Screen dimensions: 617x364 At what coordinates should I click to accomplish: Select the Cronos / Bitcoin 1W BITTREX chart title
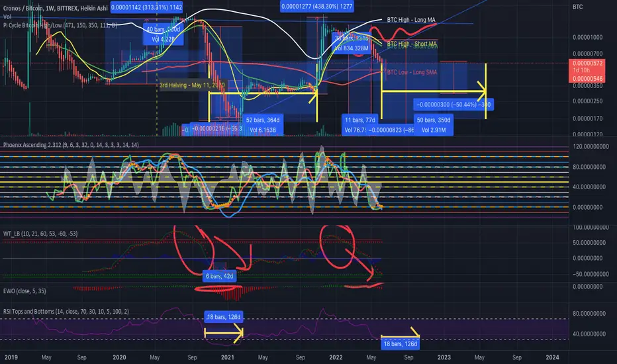[55, 8]
